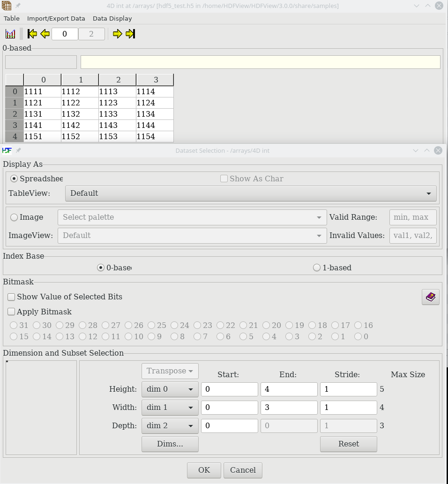448x484 pixels.
Task: Close the Dataset Selection dialog
Action: coord(438,150)
